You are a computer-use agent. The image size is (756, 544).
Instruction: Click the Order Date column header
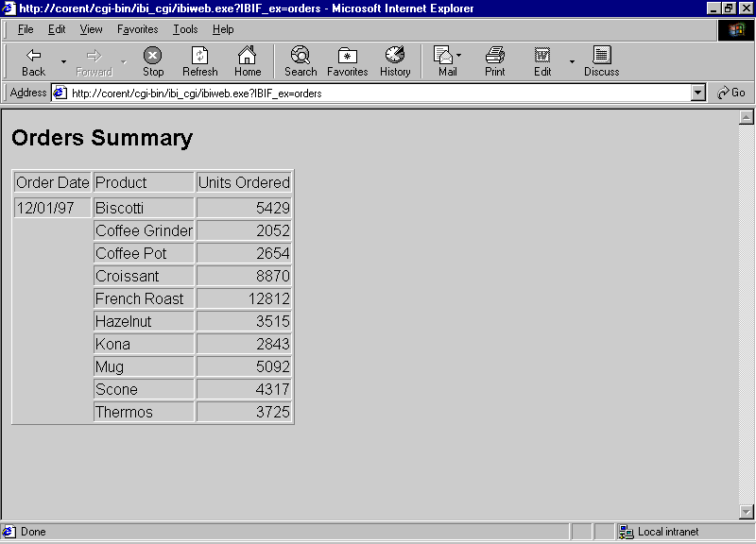click(53, 182)
